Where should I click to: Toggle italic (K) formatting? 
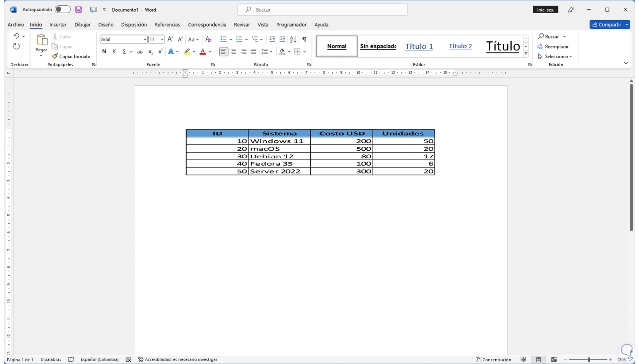[x=114, y=52]
